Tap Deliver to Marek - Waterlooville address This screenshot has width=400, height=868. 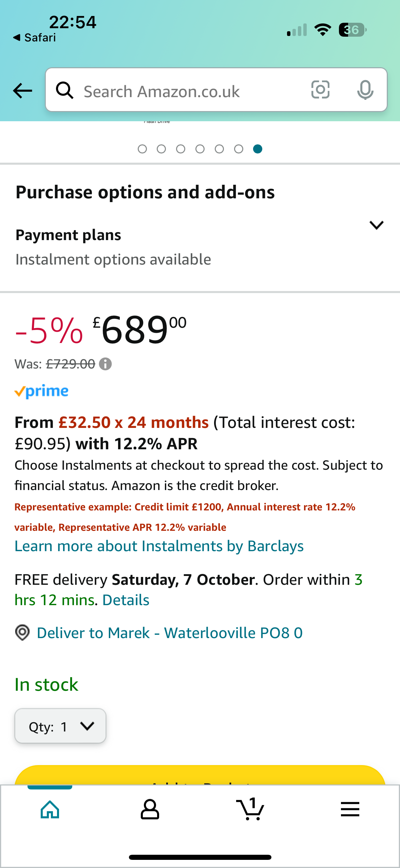coord(170,633)
